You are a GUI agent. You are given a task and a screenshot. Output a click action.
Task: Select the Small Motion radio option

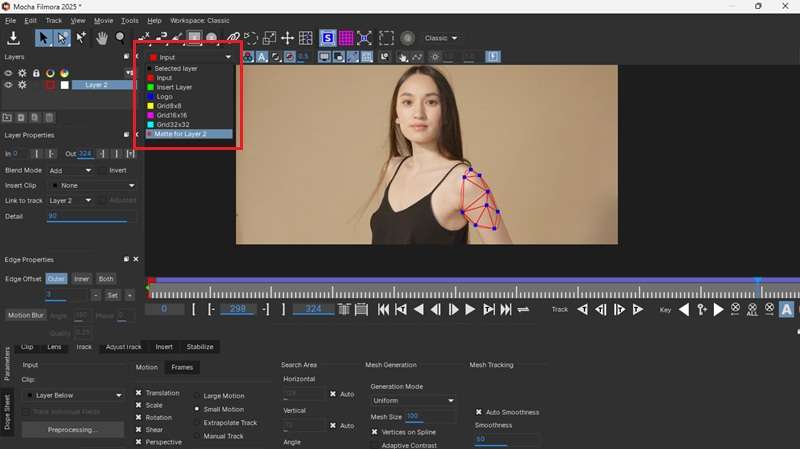point(197,409)
